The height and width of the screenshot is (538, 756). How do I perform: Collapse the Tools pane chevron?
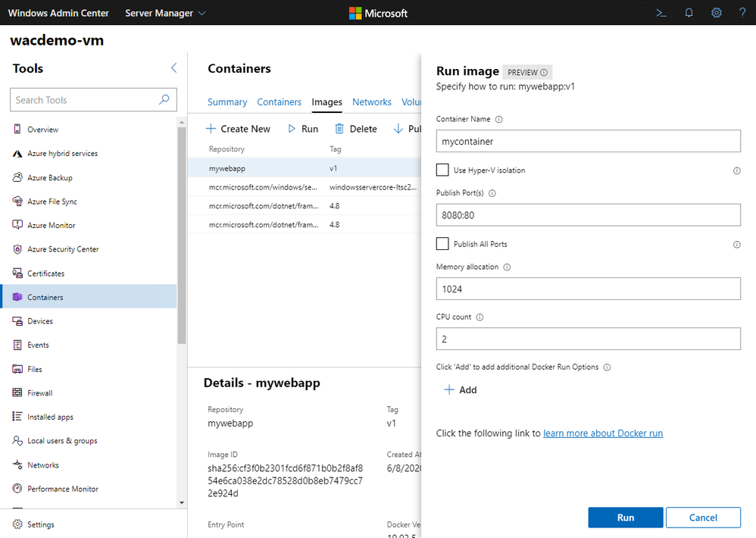pyautogui.click(x=174, y=68)
